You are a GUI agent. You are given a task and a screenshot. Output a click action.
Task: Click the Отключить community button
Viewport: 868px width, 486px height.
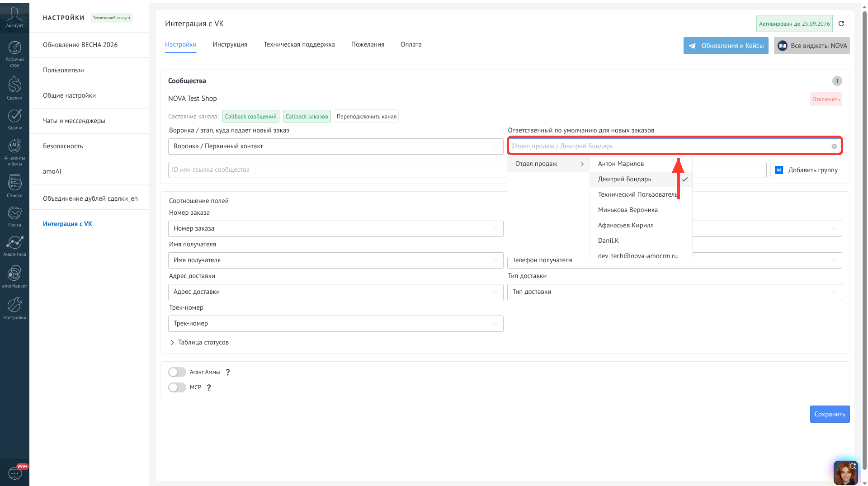(x=826, y=99)
